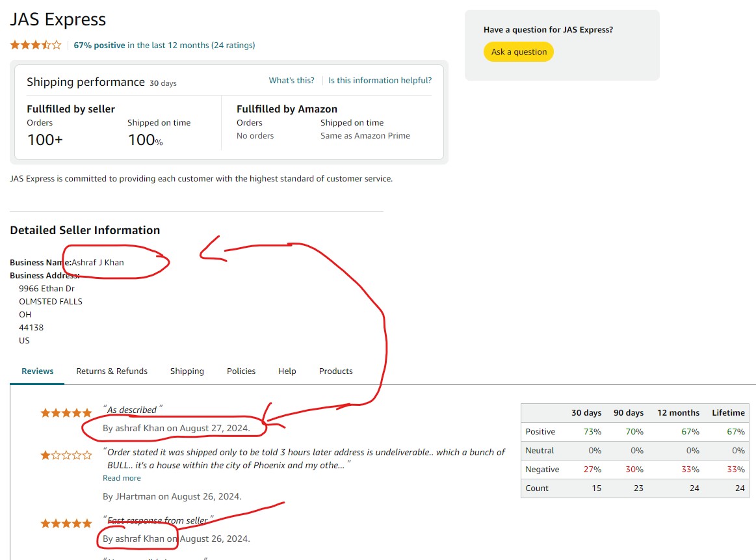The width and height of the screenshot is (756, 560).
Task: Click five-star icons on "Fast response" review
Action: [66, 524]
